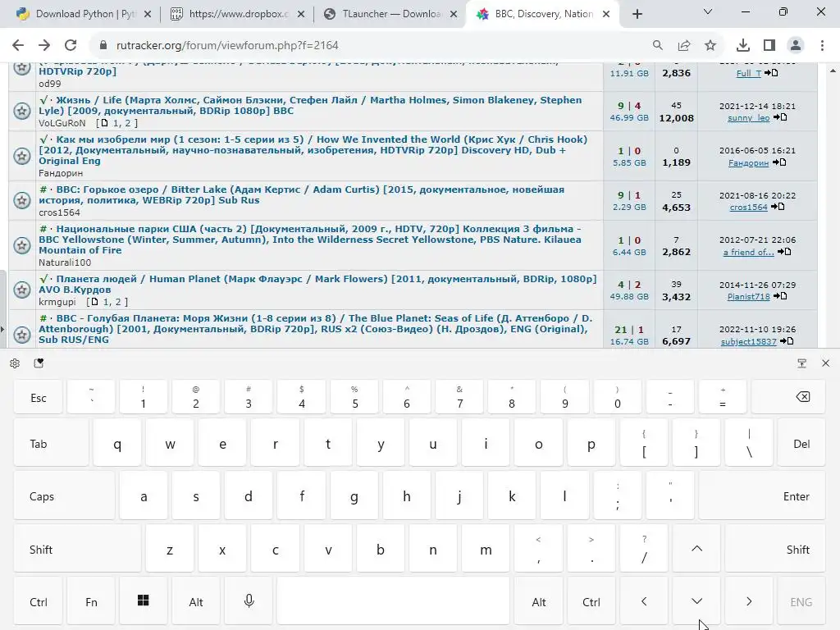Share this page via address bar icon
The height and width of the screenshot is (630, 840).
684,46
